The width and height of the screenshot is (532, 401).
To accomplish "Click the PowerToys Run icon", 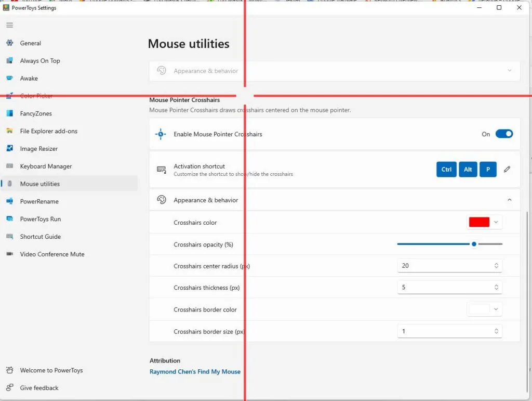I will [9, 218].
